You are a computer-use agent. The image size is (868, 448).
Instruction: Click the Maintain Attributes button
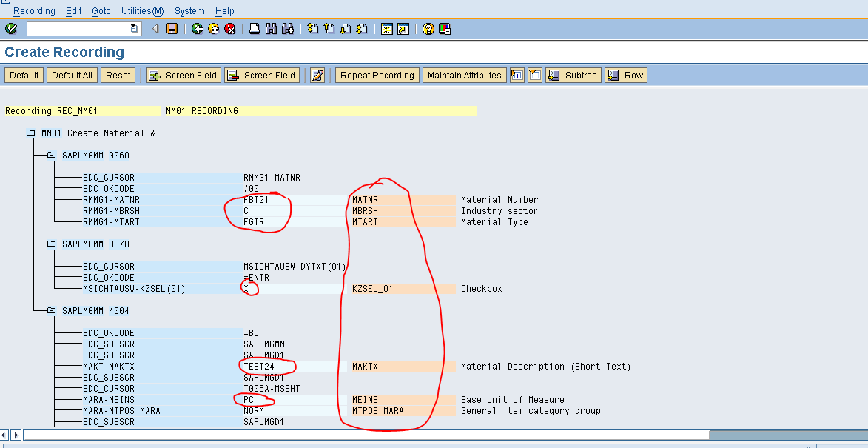(x=464, y=75)
